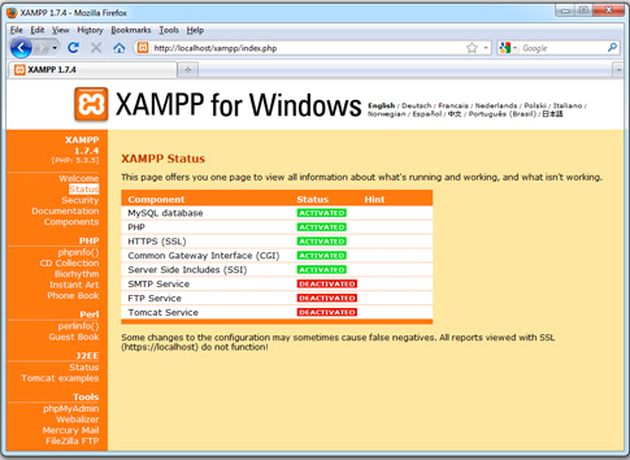
Task: Open the Instant Art link
Action: coord(74,285)
